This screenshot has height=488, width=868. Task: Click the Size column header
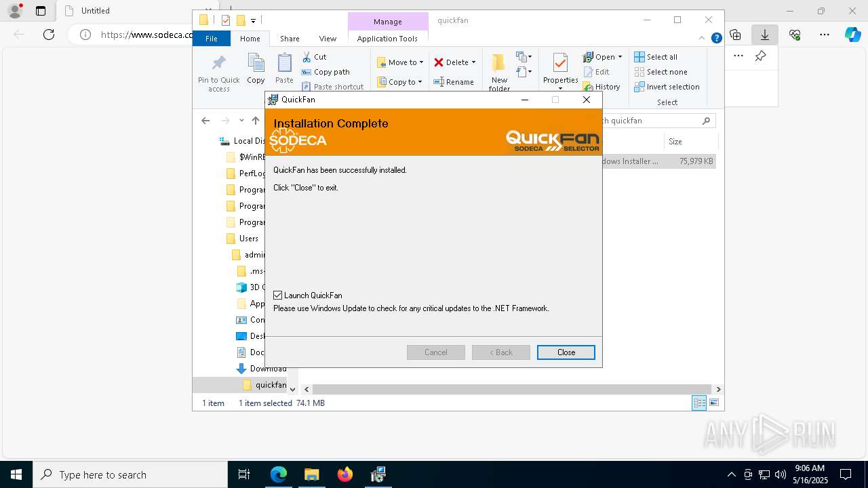(x=690, y=142)
